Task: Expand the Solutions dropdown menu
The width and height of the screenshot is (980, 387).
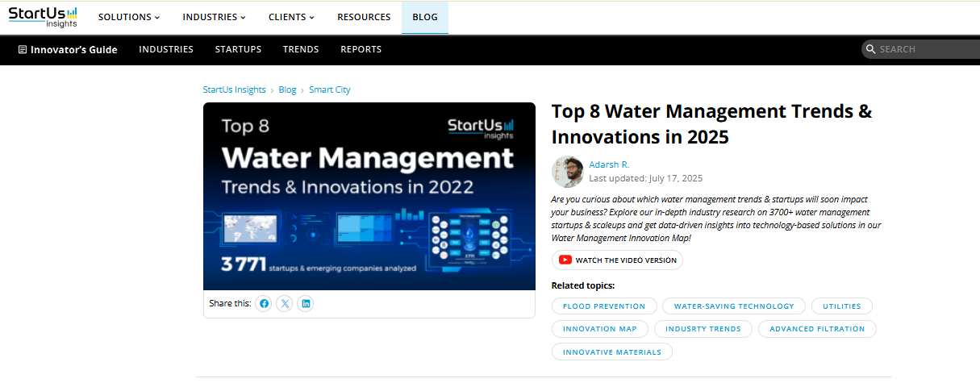Action: (x=129, y=17)
